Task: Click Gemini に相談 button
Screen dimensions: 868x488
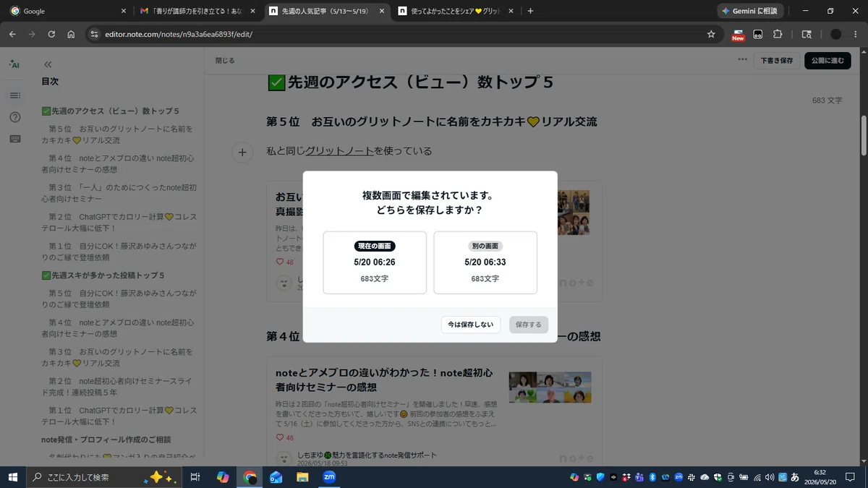Action: tap(749, 11)
